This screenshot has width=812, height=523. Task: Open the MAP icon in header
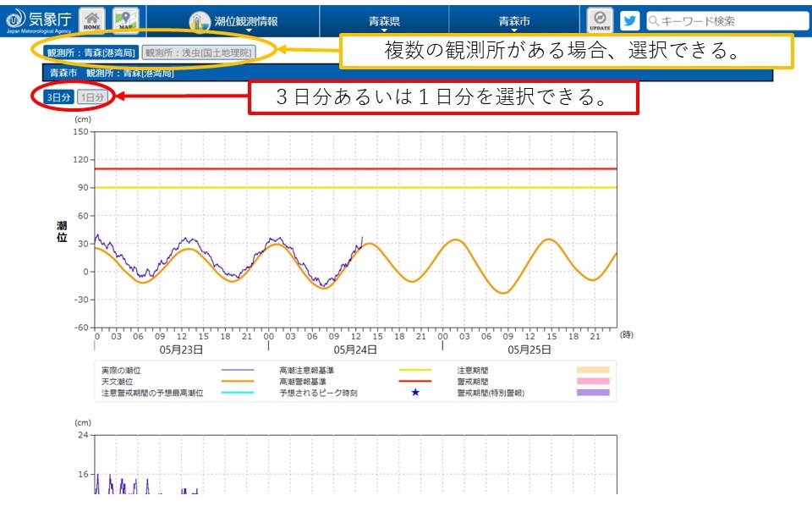point(125,20)
